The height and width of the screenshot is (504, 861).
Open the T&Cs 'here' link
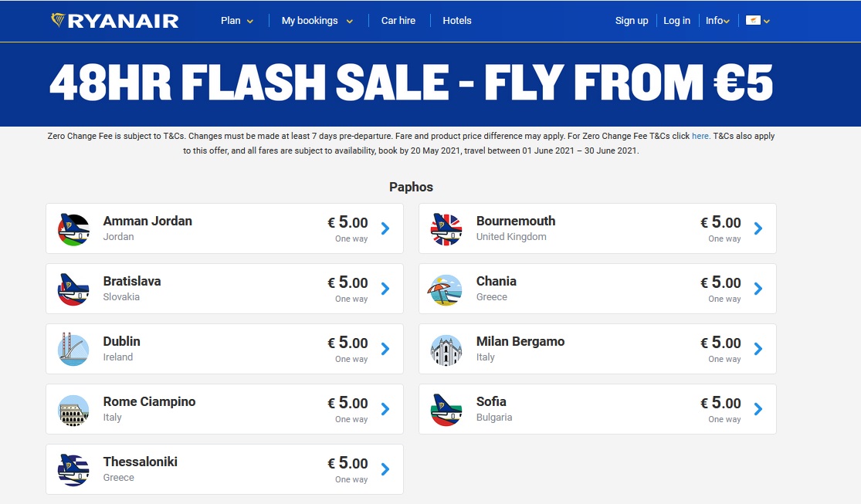(700, 136)
